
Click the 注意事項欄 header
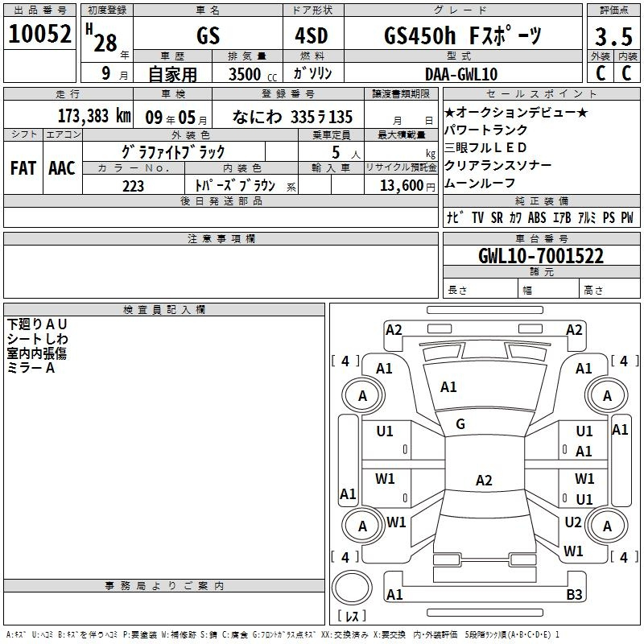click(x=221, y=238)
